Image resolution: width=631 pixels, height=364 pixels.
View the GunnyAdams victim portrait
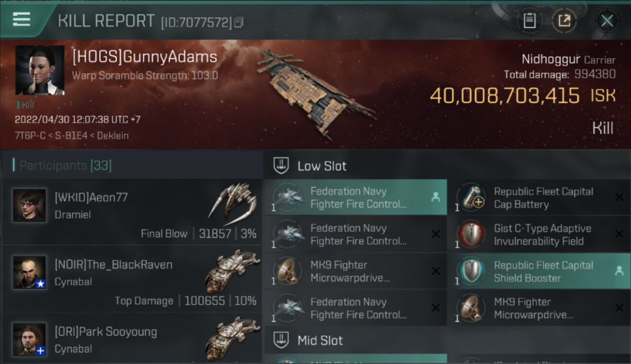[40, 70]
